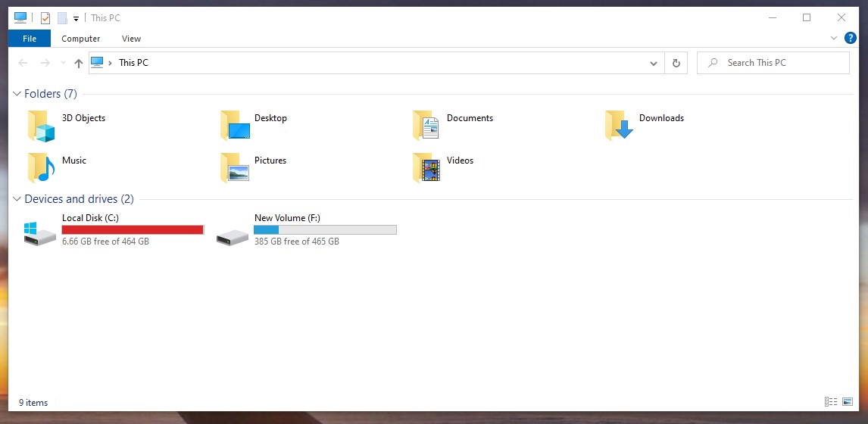The image size is (868, 424).
Task: Click the 'Local Disk (C:)' name text
Action: [90, 218]
